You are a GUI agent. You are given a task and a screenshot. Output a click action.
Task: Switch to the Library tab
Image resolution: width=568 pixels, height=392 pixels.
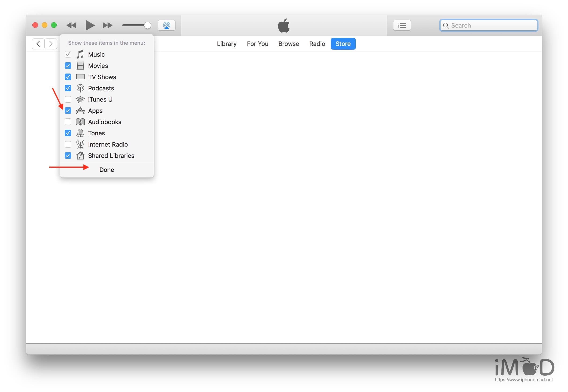[x=226, y=44]
